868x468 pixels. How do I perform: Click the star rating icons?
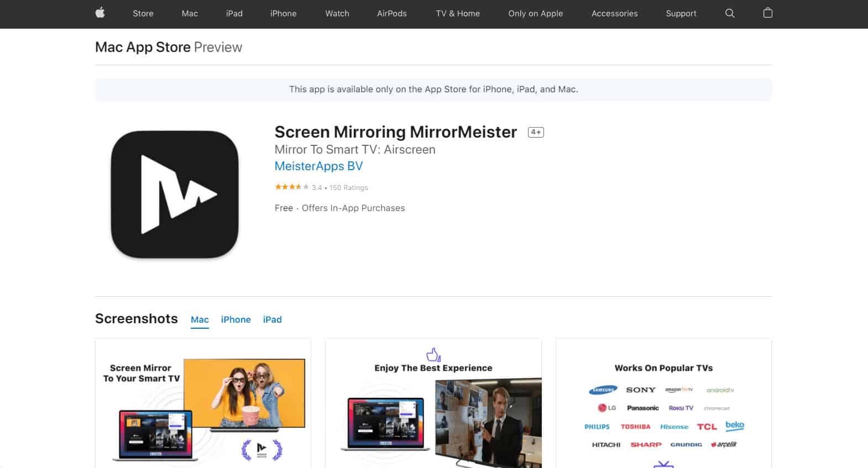[x=291, y=187]
